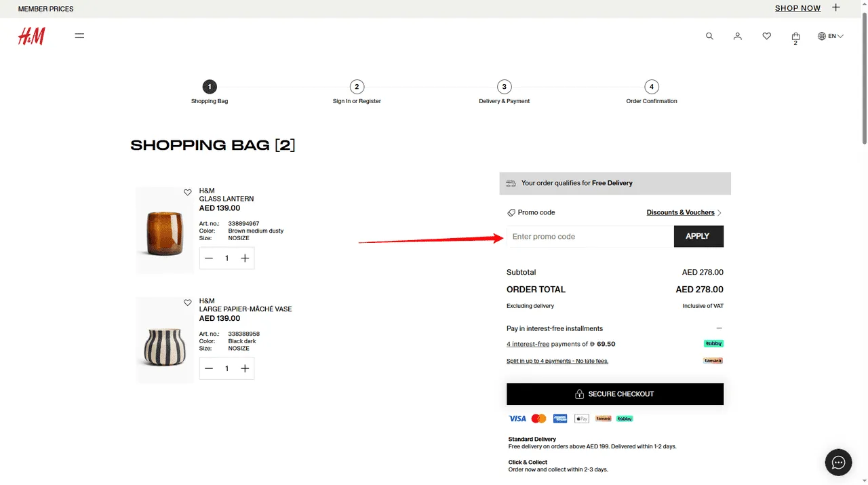Open the account profile icon
Image resolution: width=868 pixels, height=485 pixels.
(738, 36)
